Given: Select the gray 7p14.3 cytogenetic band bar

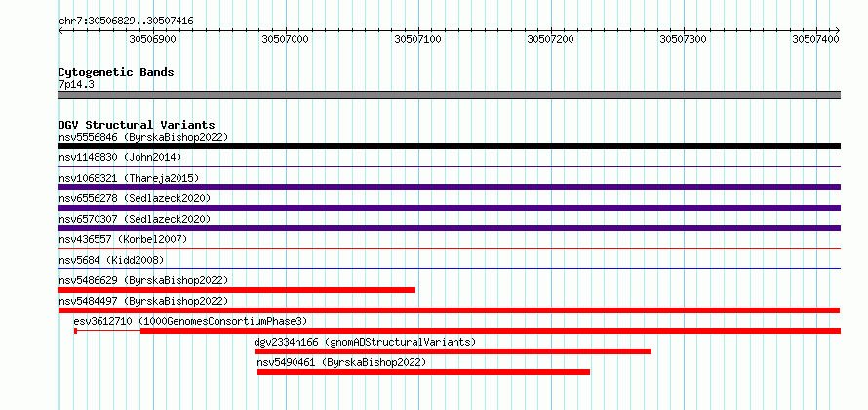Looking at the screenshot, I should coord(449,95).
